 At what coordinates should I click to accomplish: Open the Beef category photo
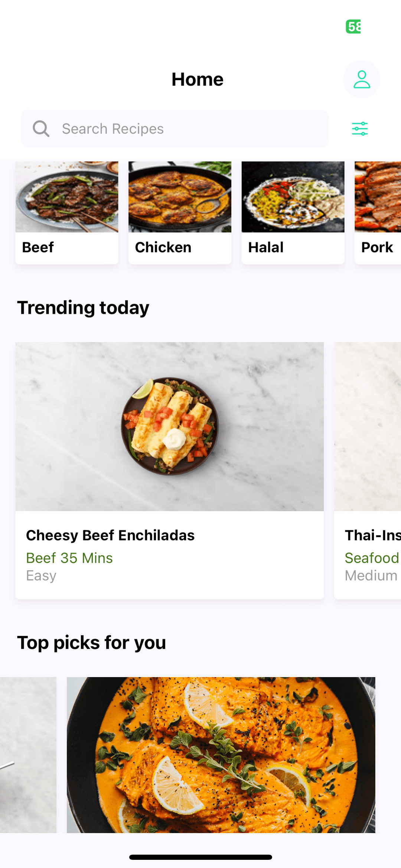tap(67, 197)
